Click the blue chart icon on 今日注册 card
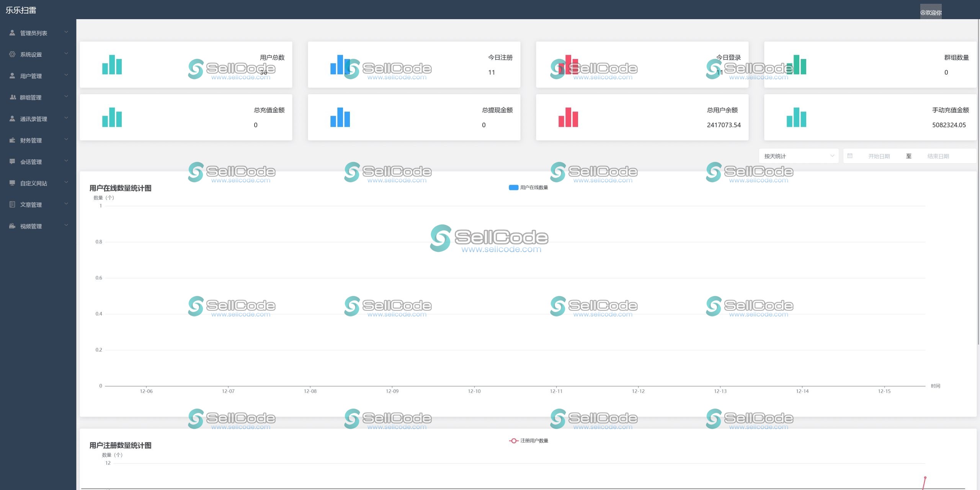This screenshot has height=490, width=980. click(x=340, y=64)
